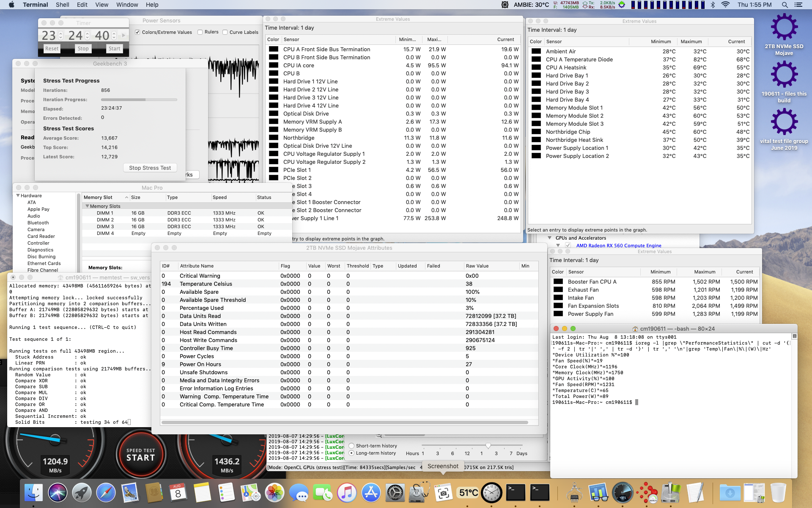Collapse the Hardware tree in Mac Pro window

pos(18,196)
